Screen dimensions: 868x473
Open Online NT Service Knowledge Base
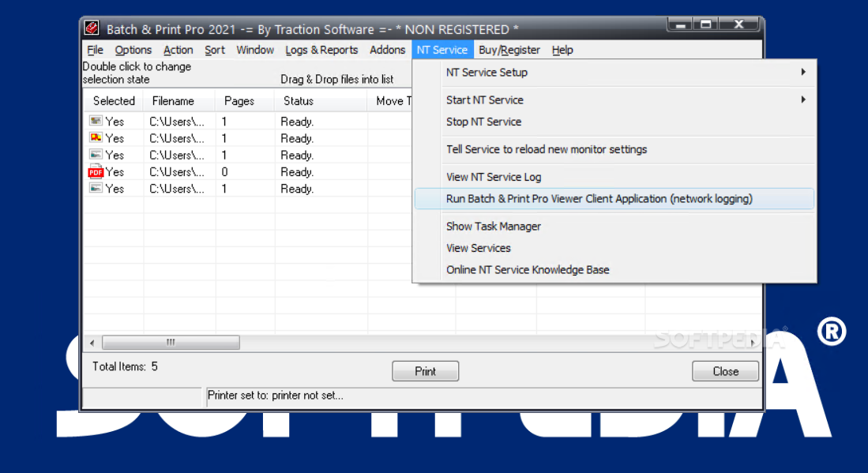point(614,269)
